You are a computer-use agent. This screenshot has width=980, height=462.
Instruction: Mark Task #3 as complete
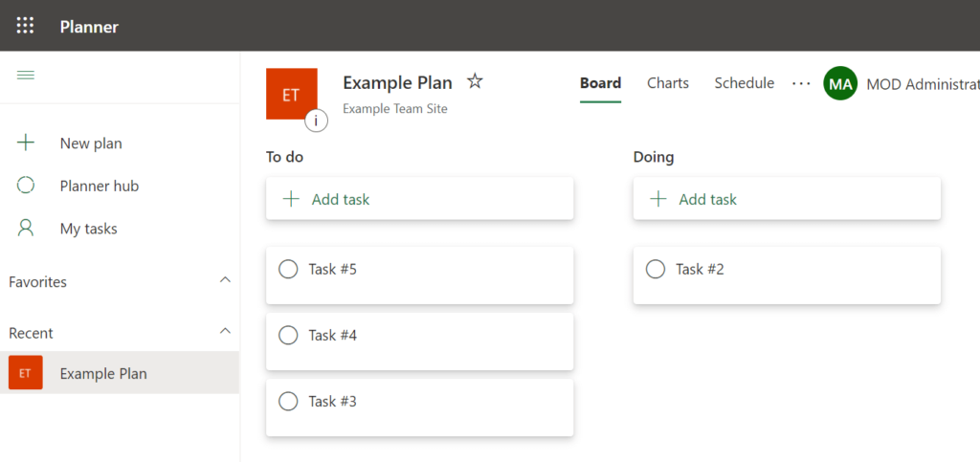pos(288,402)
